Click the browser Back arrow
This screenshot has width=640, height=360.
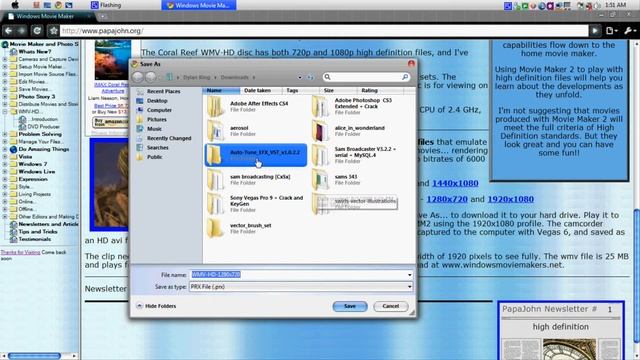[x=9, y=31]
